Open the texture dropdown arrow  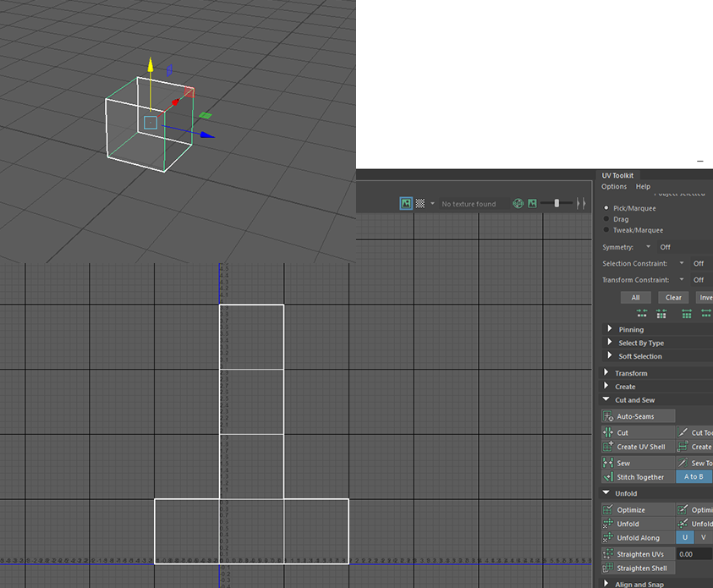click(432, 203)
